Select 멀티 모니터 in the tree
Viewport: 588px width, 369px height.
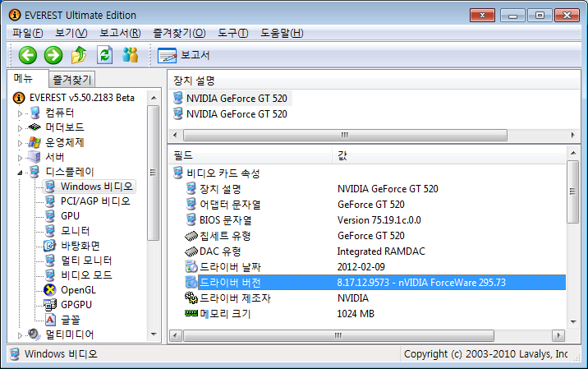pos(86,261)
